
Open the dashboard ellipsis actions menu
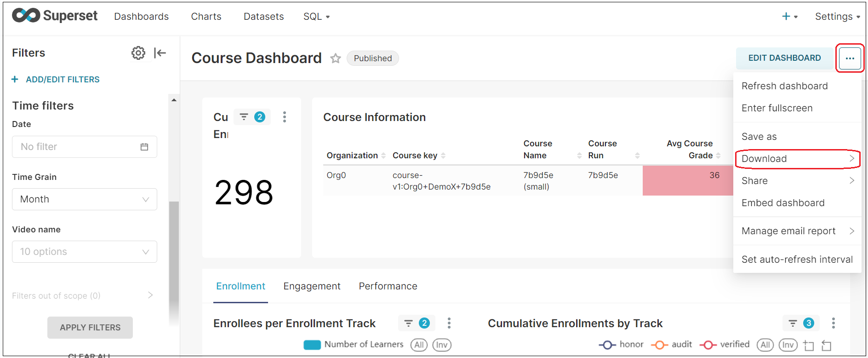[x=850, y=58]
